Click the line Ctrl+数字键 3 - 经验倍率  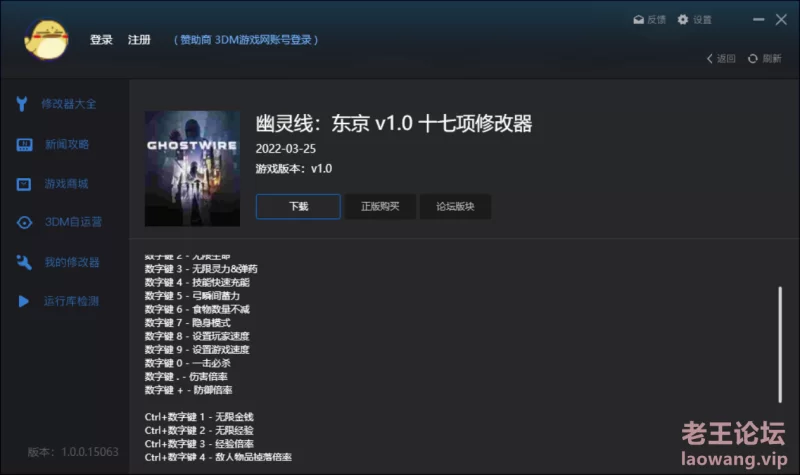199,444
